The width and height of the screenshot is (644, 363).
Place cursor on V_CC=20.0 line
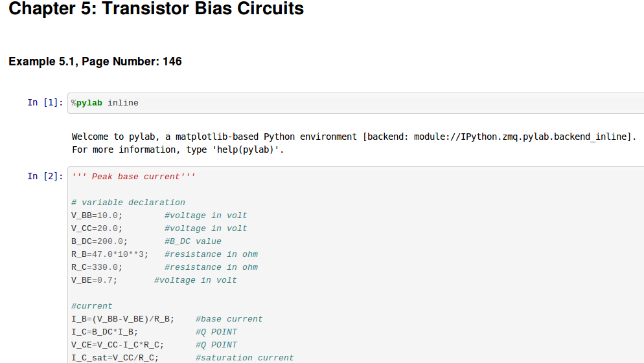pyautogui.click(x=159, y=228)
